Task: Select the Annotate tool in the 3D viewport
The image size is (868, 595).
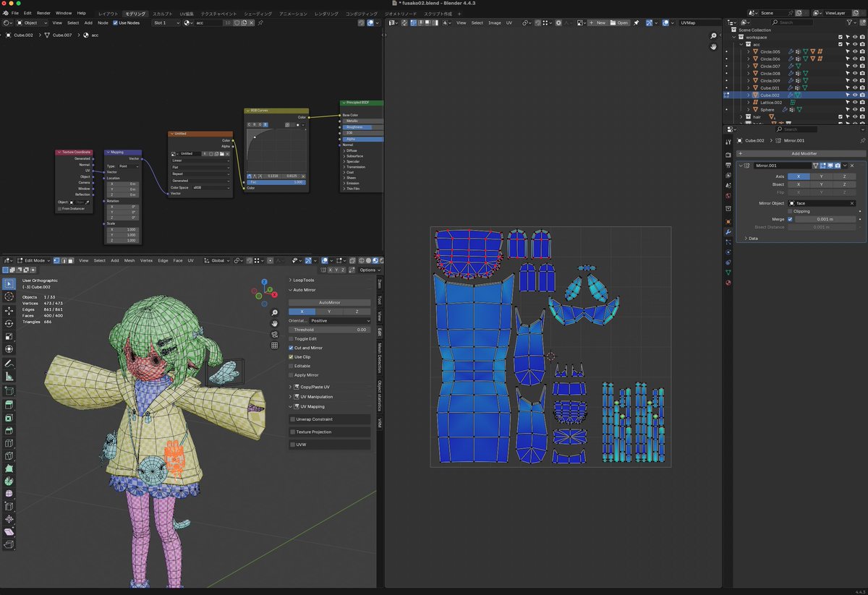Action: pos(9,363)
